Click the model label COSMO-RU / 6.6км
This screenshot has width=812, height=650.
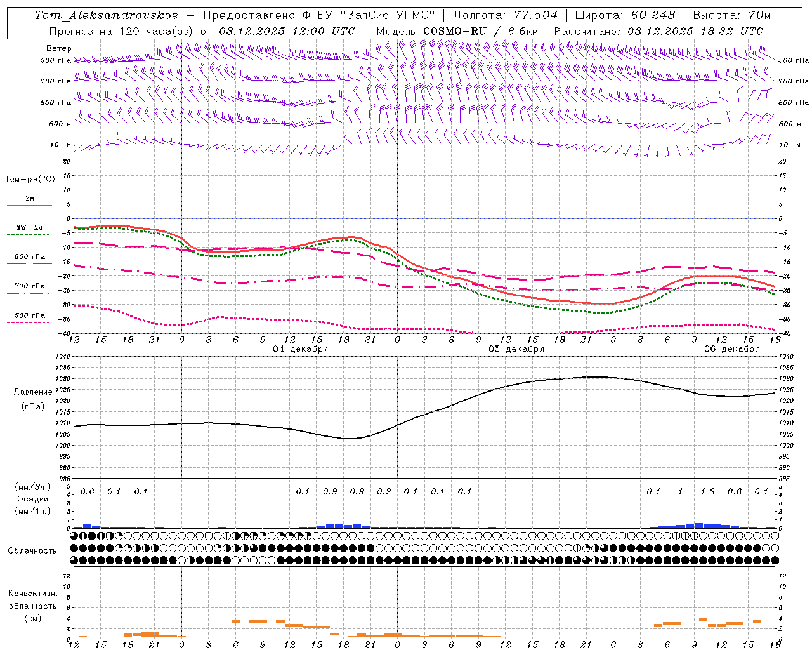480,31
